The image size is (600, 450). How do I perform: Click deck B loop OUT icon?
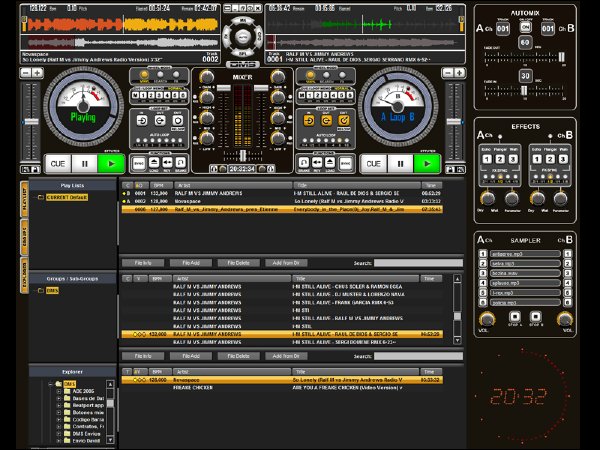(x=326, y=121)
